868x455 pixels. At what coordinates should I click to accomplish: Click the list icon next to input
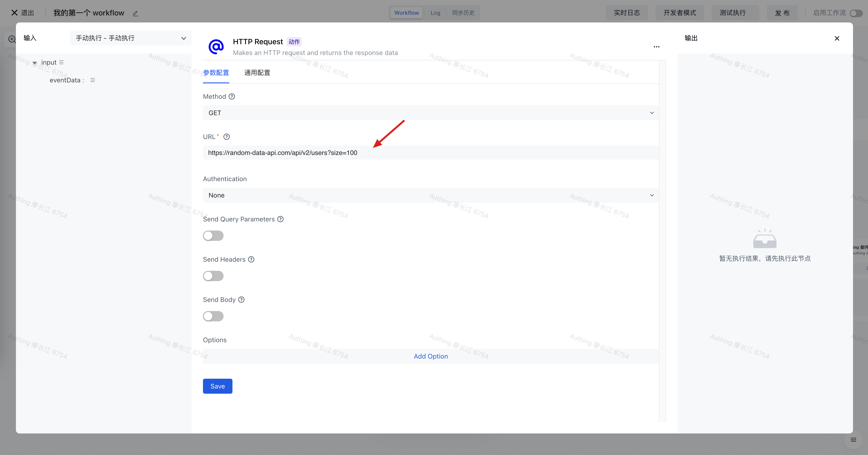click(61, 62)
